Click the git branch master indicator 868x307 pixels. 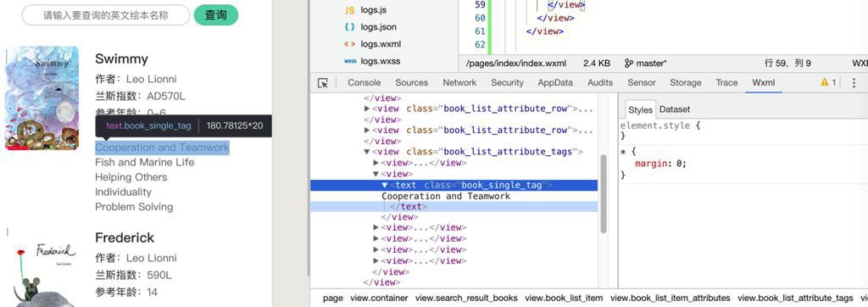[645, 63]
